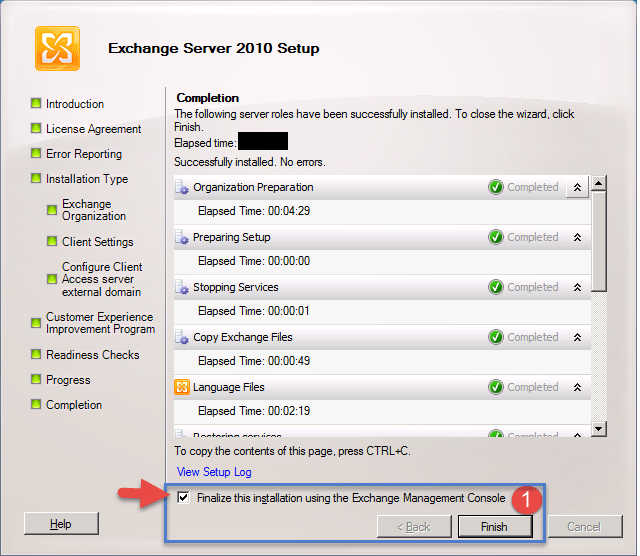Click the task list scroll up arrow
Image resolution: width=640 pixels, height=556 pixels.
(x=599, y=183)
